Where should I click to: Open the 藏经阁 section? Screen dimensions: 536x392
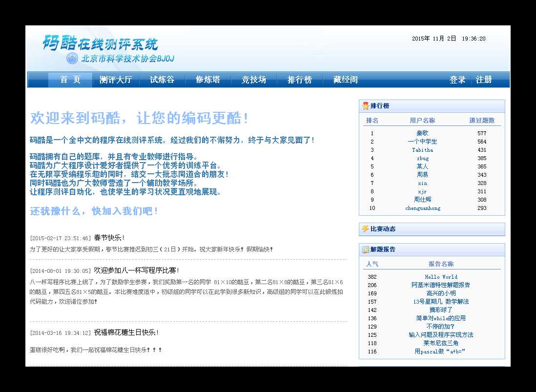(x=345, y=80)
